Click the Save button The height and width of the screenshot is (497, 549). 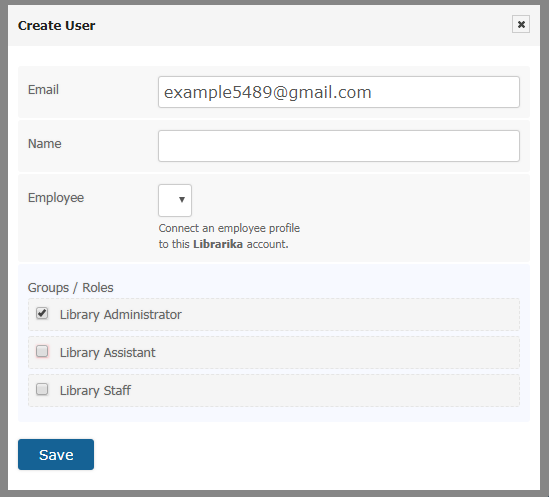click(x=56, y=454)
